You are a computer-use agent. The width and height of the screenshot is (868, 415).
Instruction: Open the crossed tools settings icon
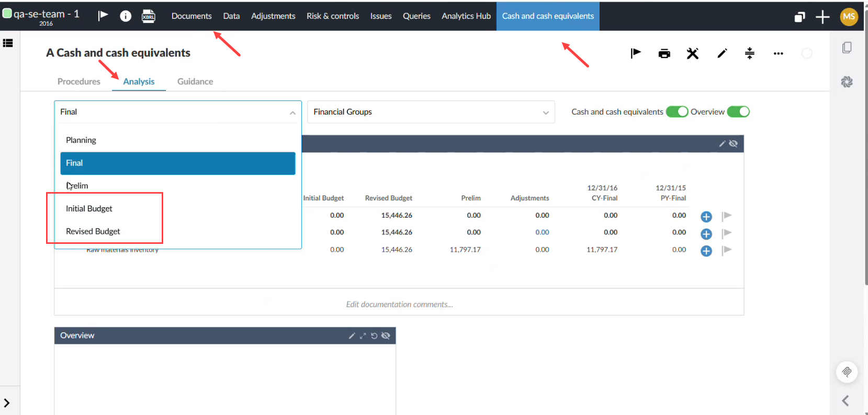pyautogui.click(x=693, y=53)
